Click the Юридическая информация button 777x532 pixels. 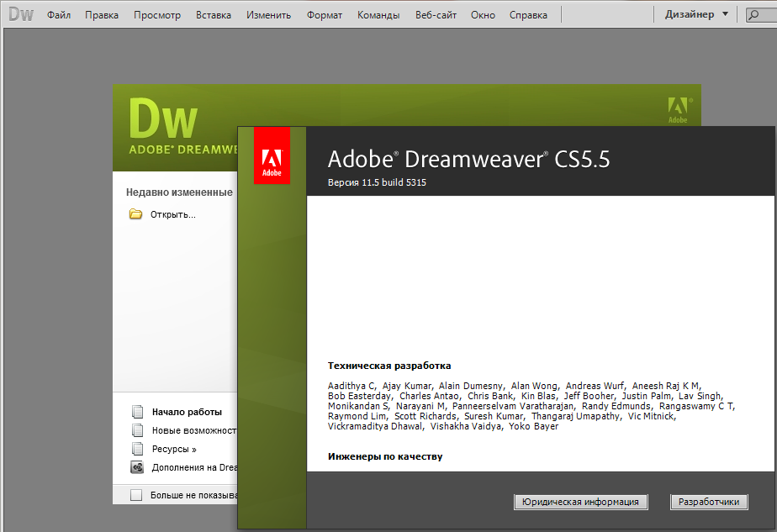pyautogui.click(x=580, y=502)
